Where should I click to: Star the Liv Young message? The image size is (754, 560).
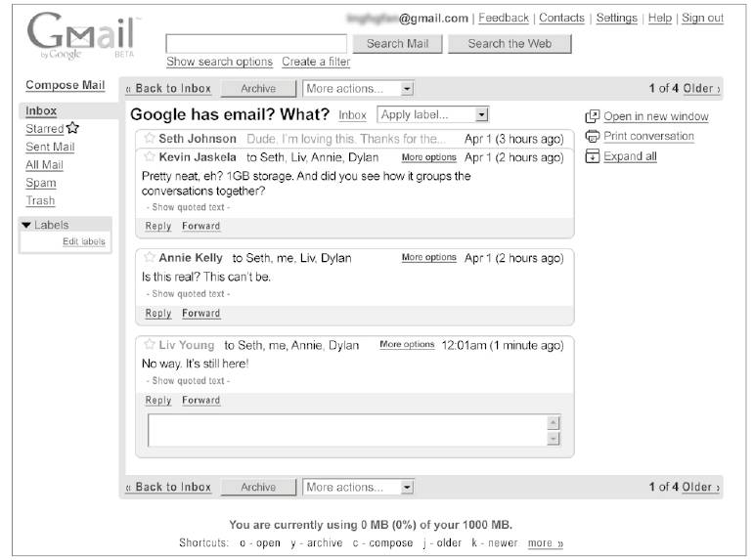click(150, 345)
